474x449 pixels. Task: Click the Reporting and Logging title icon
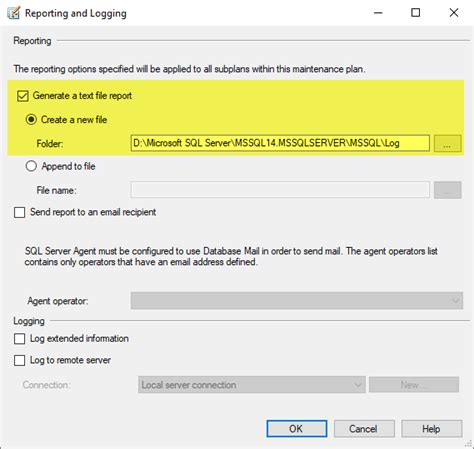(13, 13)
